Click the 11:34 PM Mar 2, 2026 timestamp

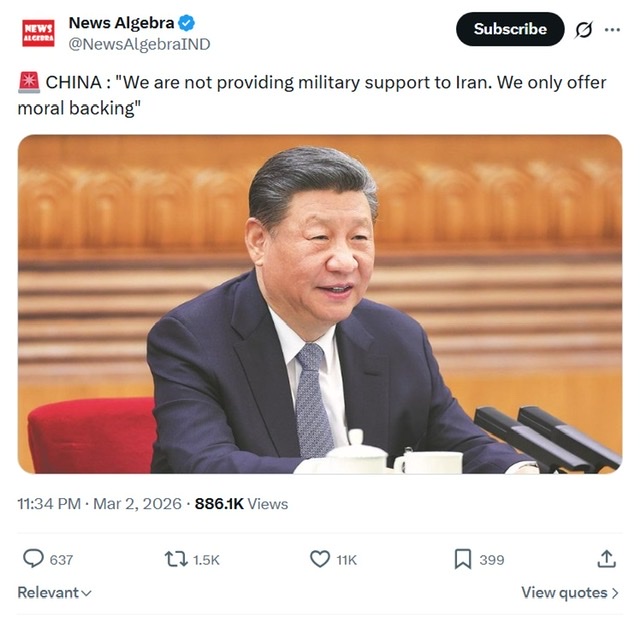pos(99,504)
